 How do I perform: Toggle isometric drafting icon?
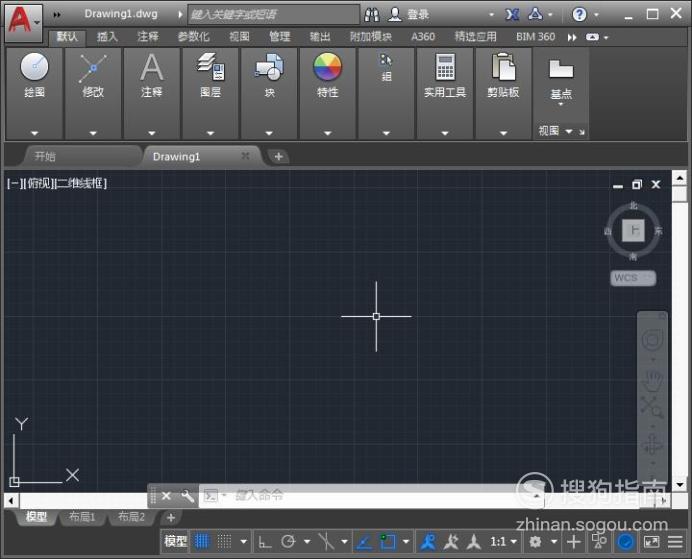coord(326,542)
